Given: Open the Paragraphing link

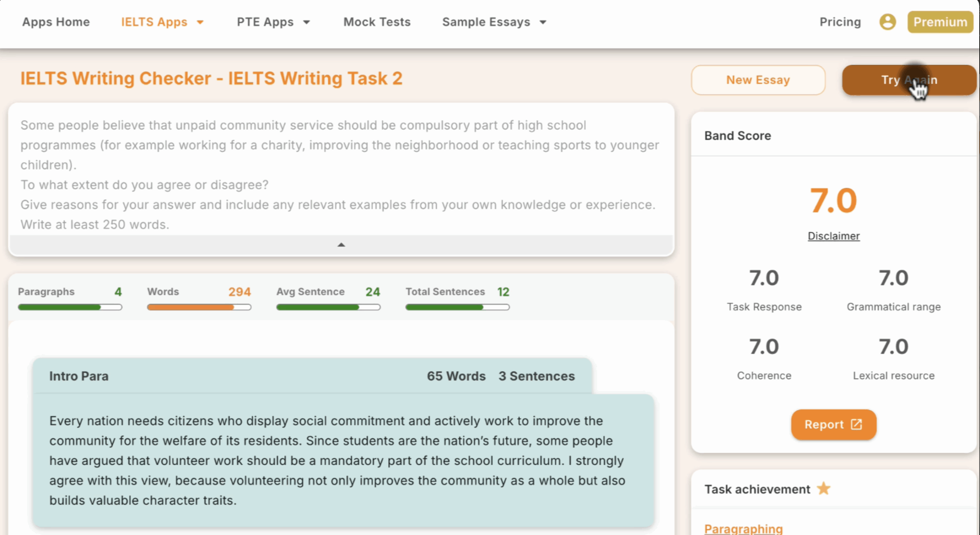Looking at the screenshot, I should pos(743,528).
